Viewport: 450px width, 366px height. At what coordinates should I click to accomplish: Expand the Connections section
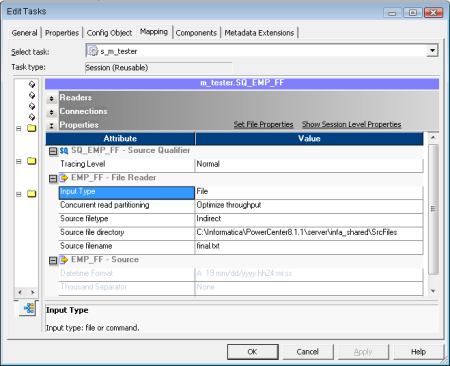(x=51, y=112)
